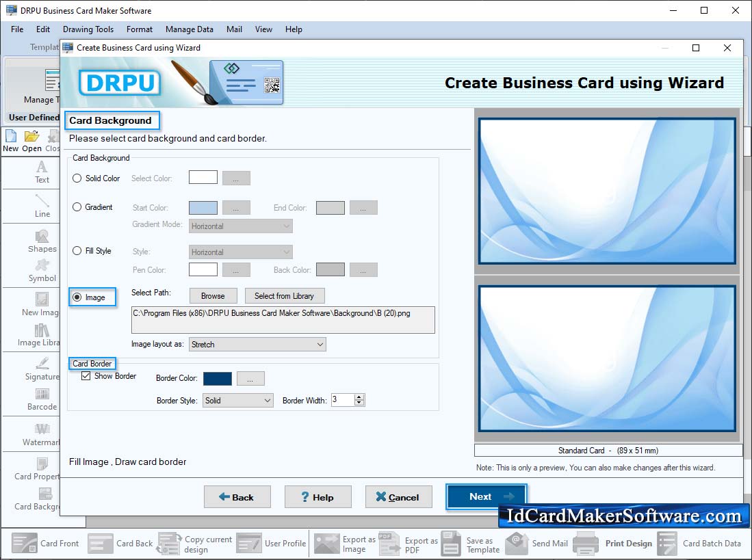Click the Solid Color white swatch
Image resolution: width=752 pixels, height=560 pixels.
[x=203, y=177]
